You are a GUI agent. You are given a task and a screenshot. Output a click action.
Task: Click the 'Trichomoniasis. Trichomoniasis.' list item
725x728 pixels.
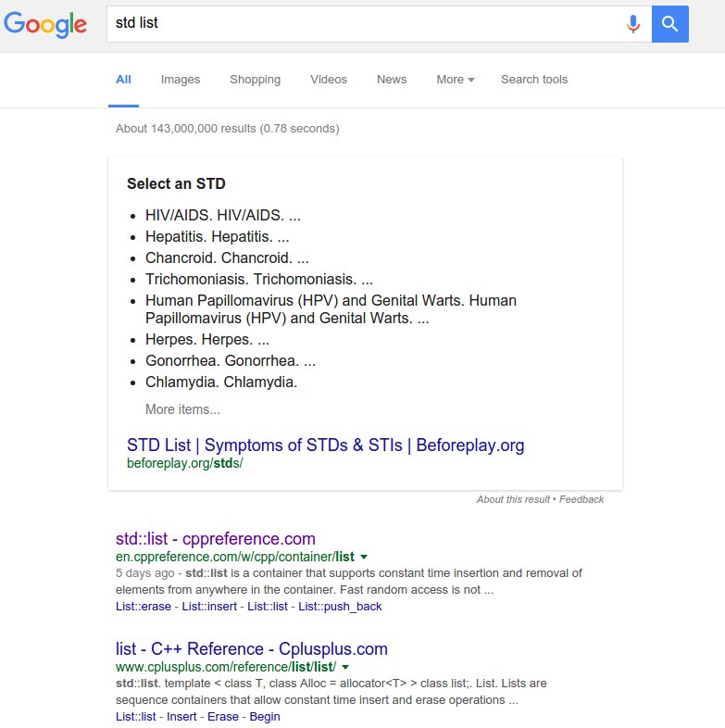coord(259,280)
